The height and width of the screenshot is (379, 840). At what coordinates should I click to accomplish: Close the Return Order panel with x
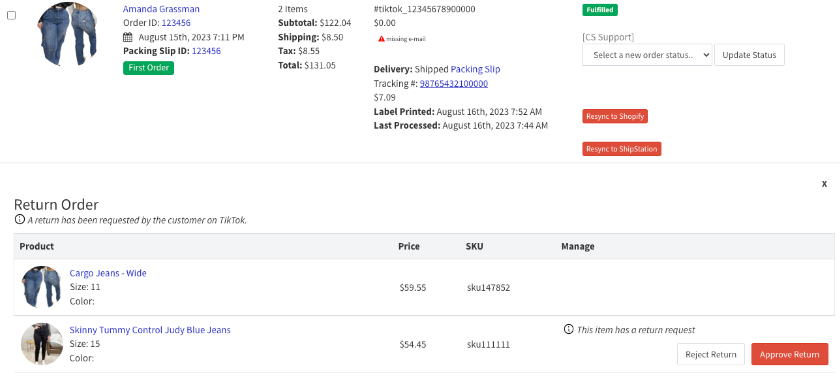tap(824, 184)
